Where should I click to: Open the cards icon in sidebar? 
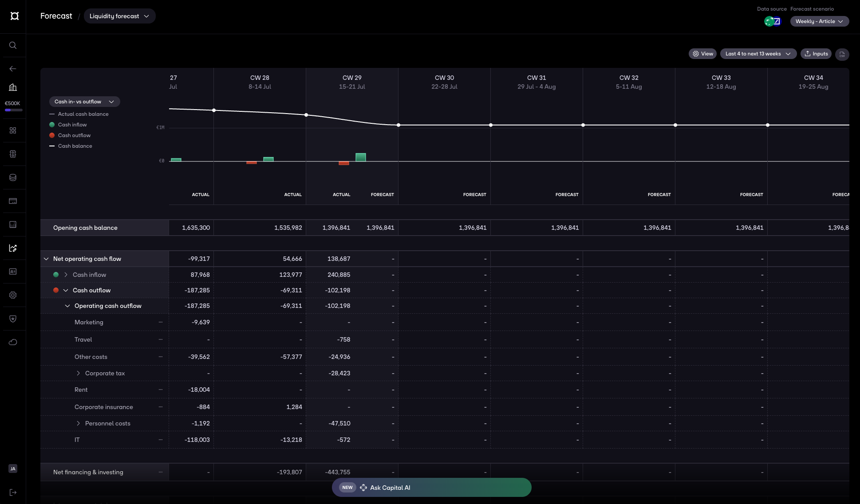click(13, 201)
